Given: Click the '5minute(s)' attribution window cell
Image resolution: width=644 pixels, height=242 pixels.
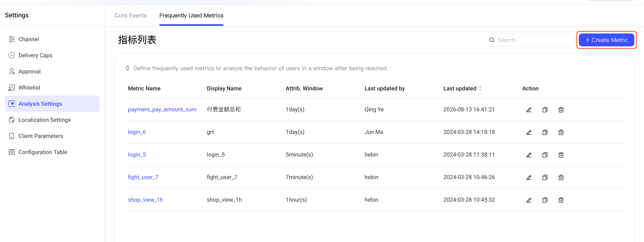Looking at the screenshot, I should 299,154.
